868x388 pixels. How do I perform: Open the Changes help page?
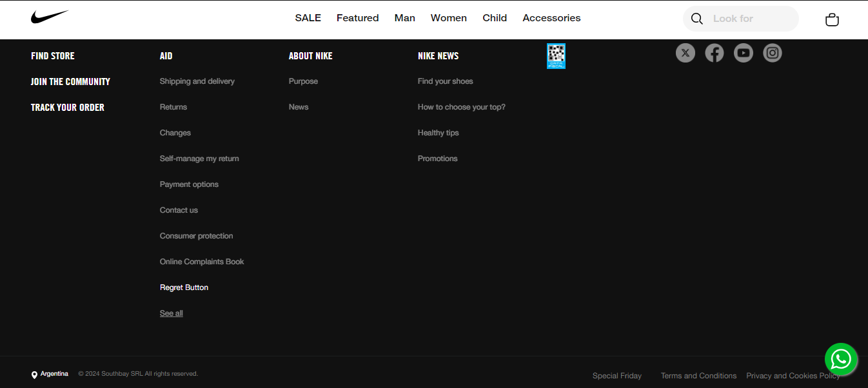[175, 133]
